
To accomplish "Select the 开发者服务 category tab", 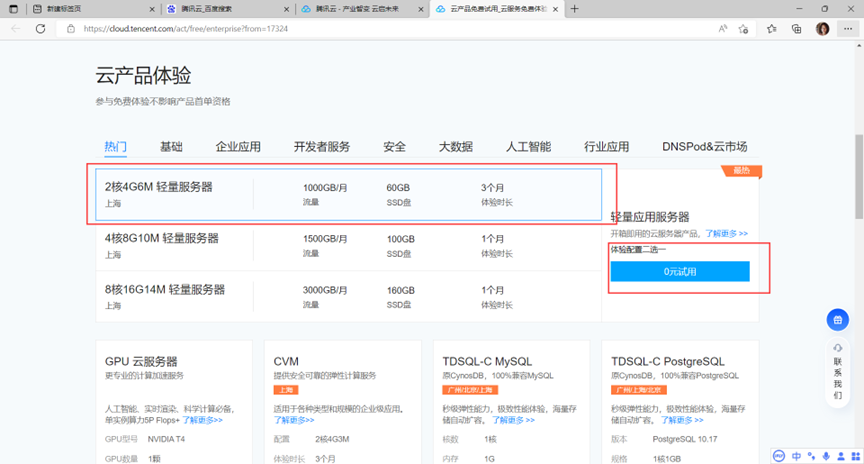I will [322, 147].
